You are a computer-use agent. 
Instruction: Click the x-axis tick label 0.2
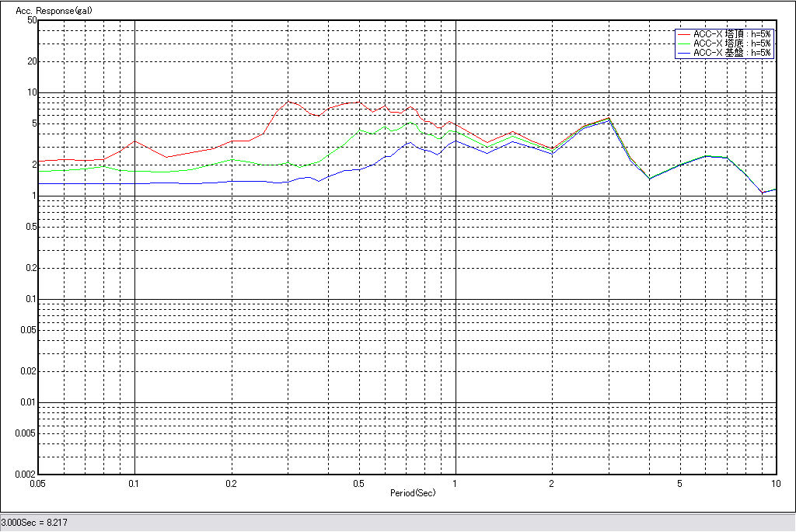[x=231, y=484]
